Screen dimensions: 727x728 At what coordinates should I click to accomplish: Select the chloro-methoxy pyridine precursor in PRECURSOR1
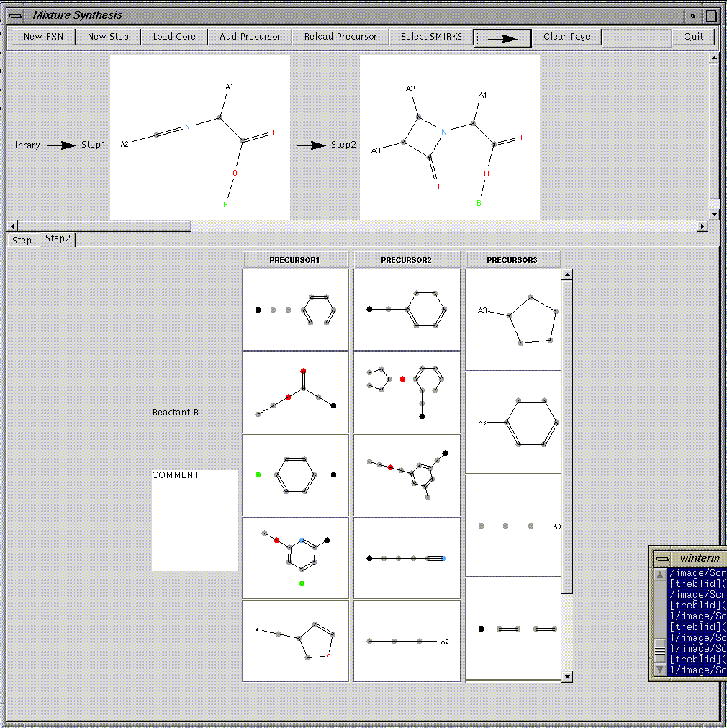[295, 558]
